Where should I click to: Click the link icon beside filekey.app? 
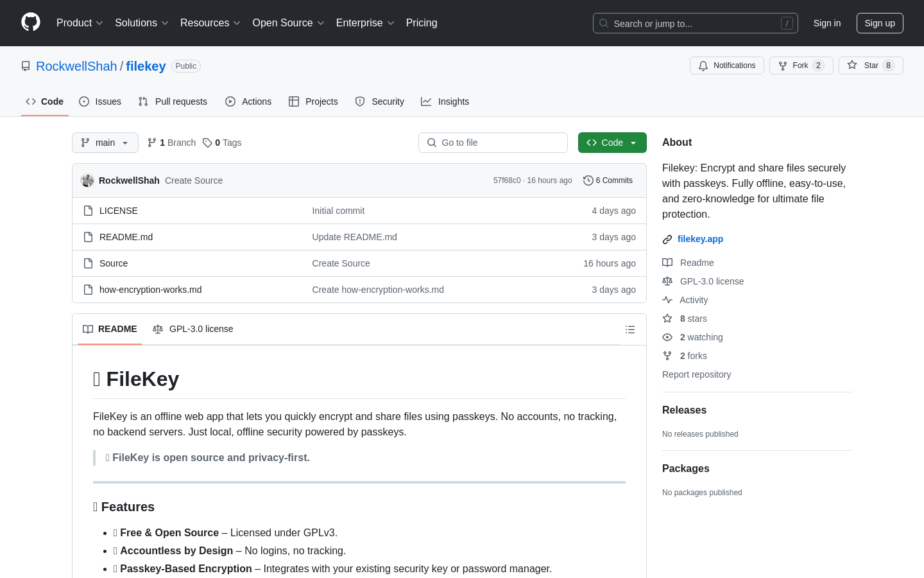click(x=667, y=240)
